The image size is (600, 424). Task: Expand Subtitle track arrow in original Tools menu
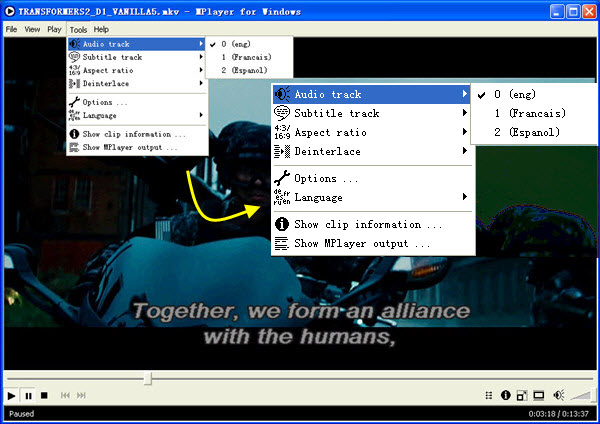(201, 57)
